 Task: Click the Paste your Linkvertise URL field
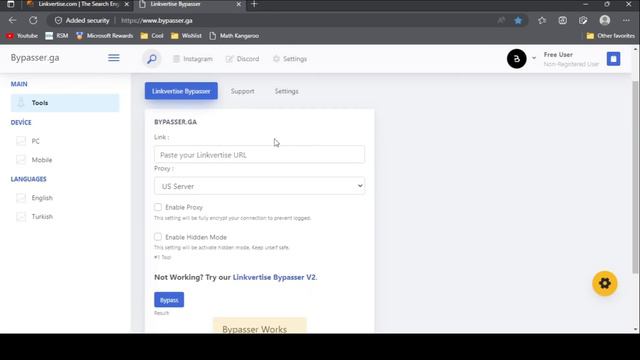coord(260,155)
